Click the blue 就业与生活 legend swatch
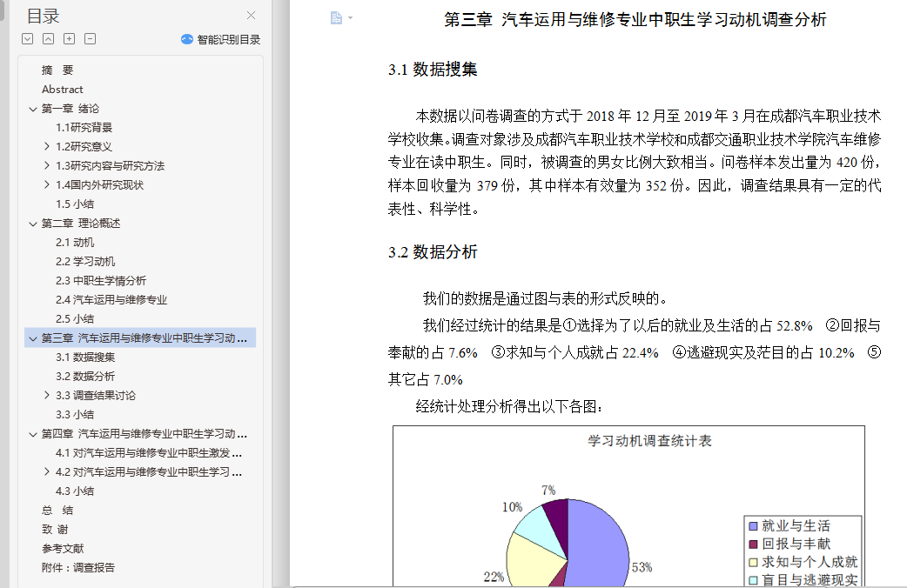 tap(753, 526)
